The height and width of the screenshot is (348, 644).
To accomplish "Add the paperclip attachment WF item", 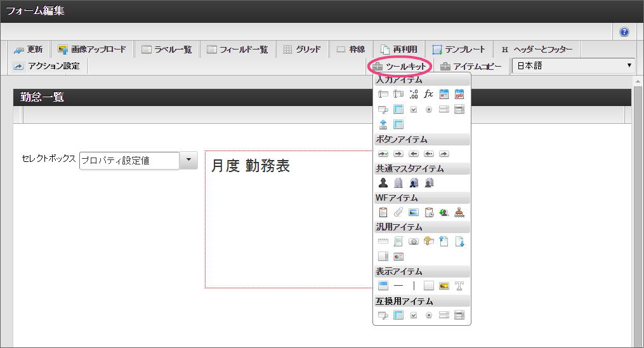I will [x=398, y=212].
